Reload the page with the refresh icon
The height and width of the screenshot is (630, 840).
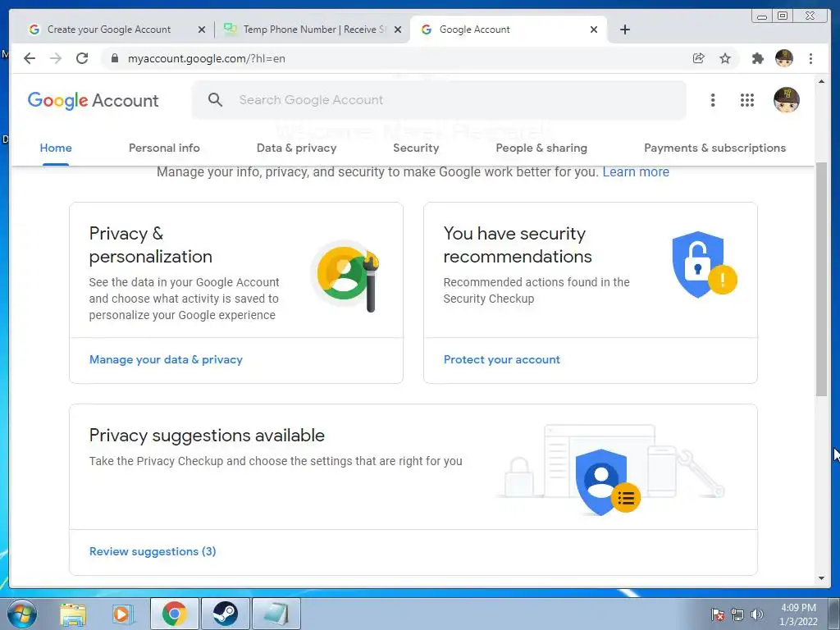coord(82,58)
